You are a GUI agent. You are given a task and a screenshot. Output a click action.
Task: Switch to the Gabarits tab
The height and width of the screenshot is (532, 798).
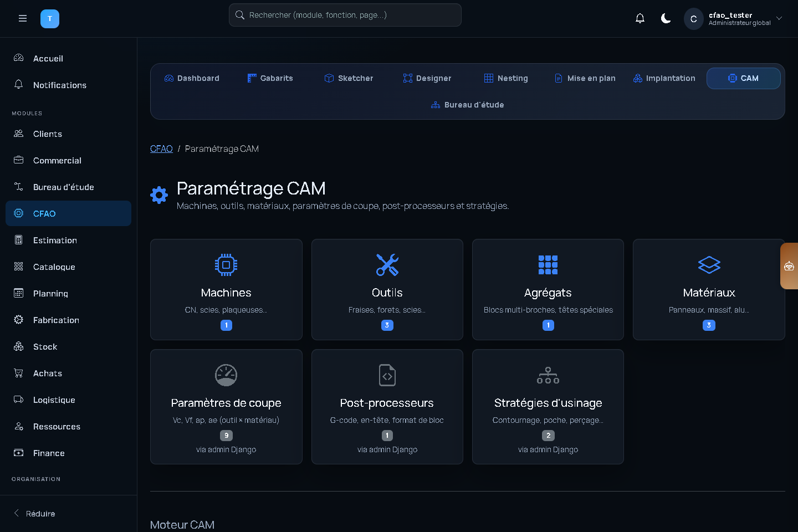click(x=270, y=78)
